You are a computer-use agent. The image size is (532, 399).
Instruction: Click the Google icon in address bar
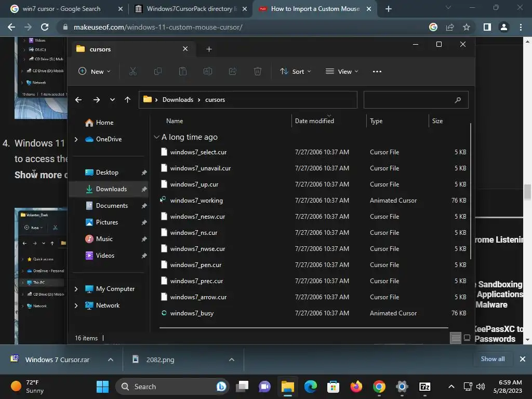[x=433, y=27]
